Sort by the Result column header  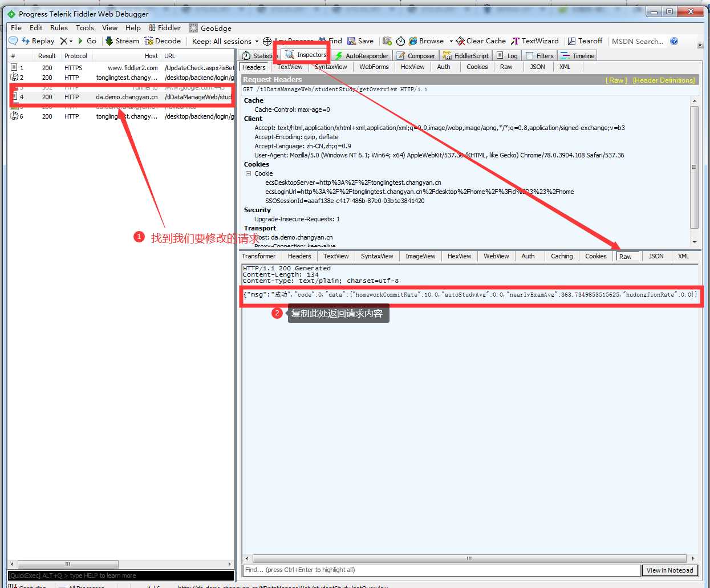(47, 56)
